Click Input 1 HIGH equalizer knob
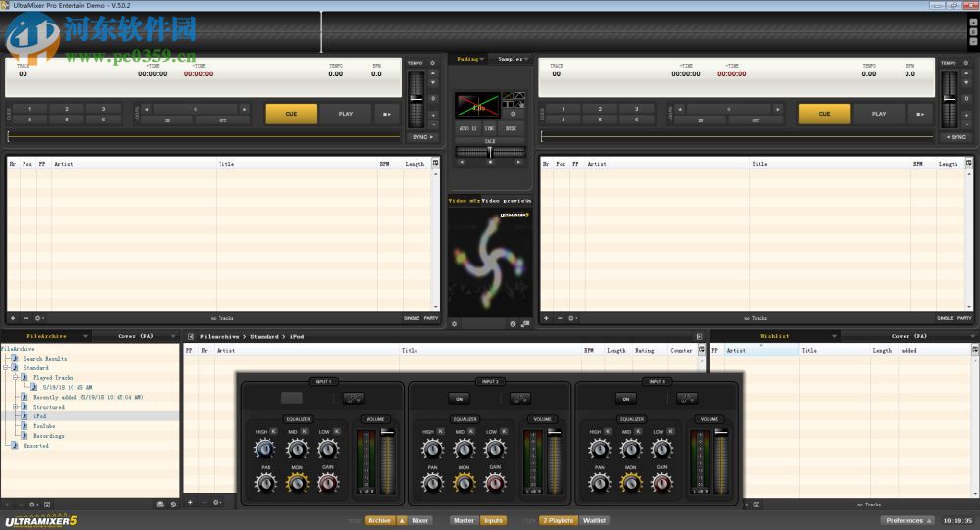Image resolution: width=980 pixels, height=530 pixels. click(265, 448)
